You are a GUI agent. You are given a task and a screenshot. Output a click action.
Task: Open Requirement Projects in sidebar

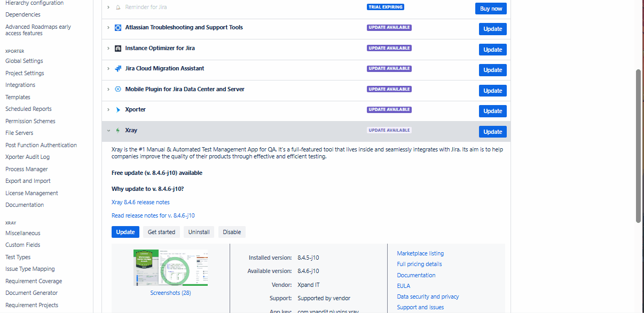[x=32, y=305]
